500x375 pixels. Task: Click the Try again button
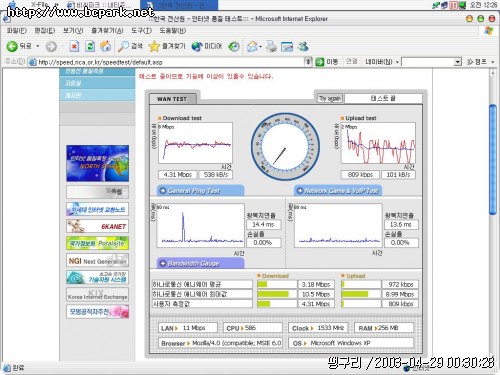(x=330, y=98)
